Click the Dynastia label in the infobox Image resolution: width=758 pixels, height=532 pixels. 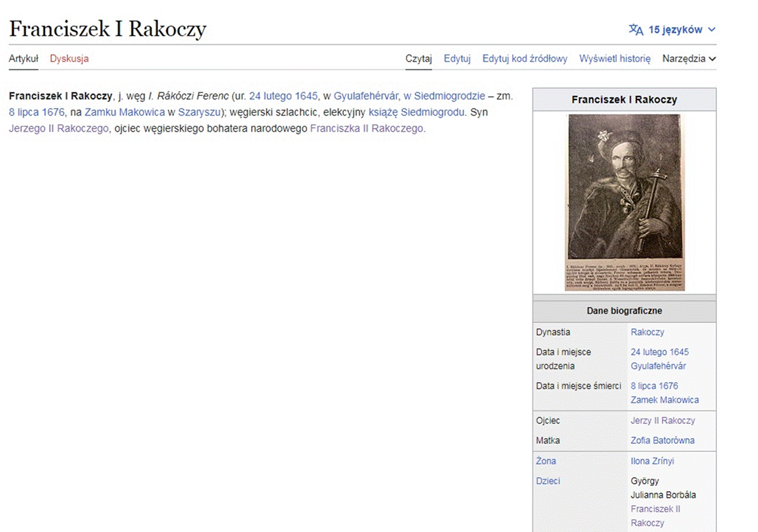553,332
